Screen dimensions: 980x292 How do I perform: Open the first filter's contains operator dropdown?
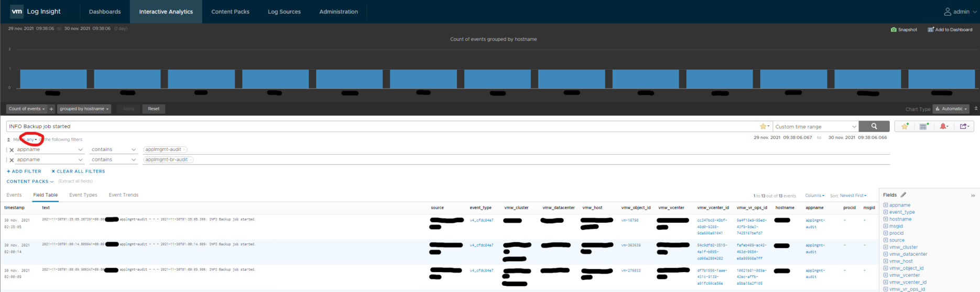(x=113, y=150)
